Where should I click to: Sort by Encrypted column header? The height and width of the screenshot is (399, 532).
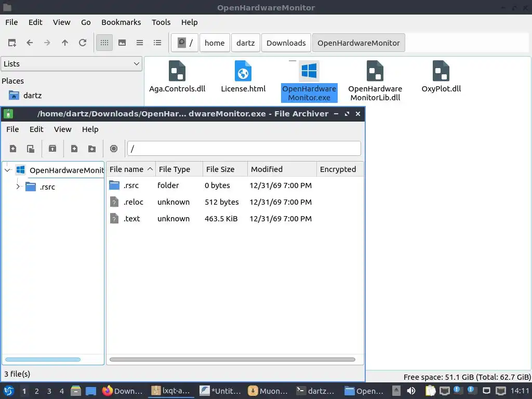click(340, 169)
